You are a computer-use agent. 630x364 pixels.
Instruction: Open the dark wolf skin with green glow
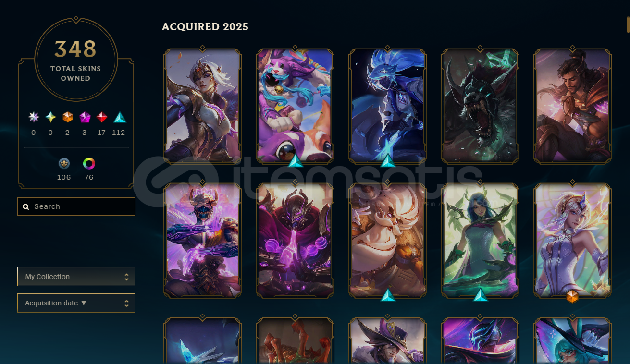pyautogui.click(x=480, y=106)
